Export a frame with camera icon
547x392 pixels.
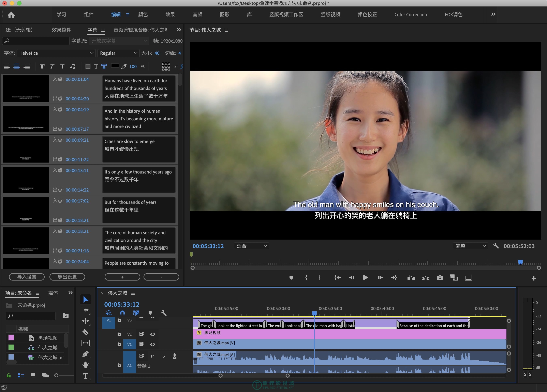(440, 278)
